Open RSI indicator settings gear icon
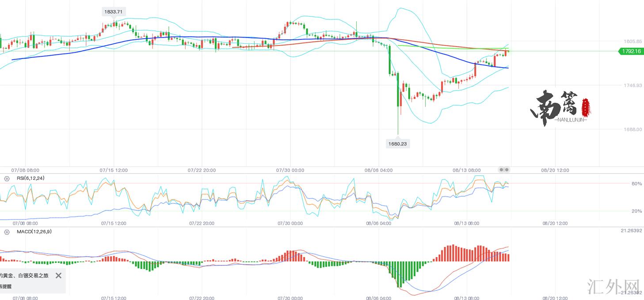The image size is (644, 300). tap(7, 178)
